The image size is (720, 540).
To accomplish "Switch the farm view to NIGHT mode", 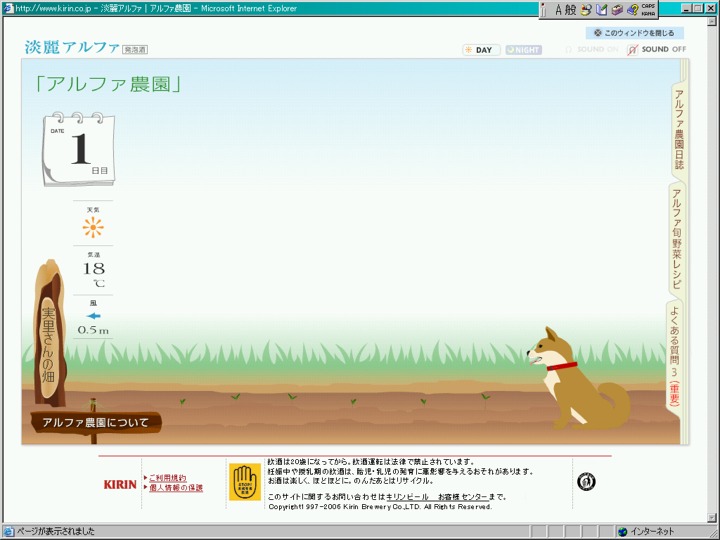I will (523, 50).
